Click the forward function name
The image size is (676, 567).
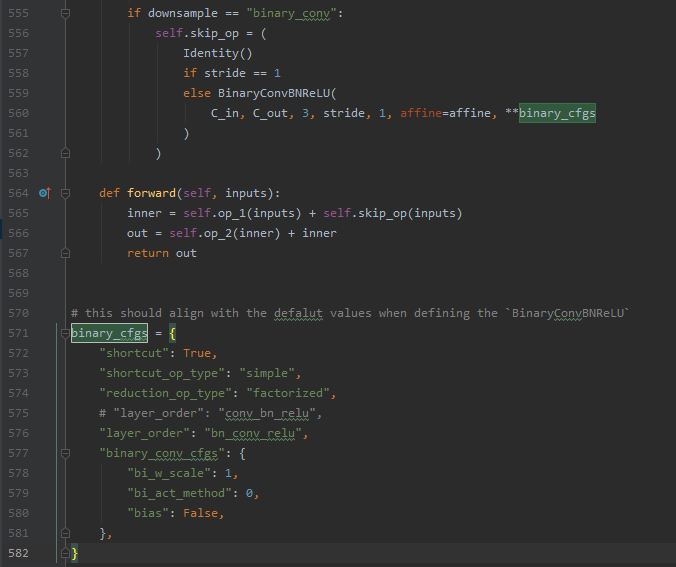pyautogui.click(x=151, y=193)
